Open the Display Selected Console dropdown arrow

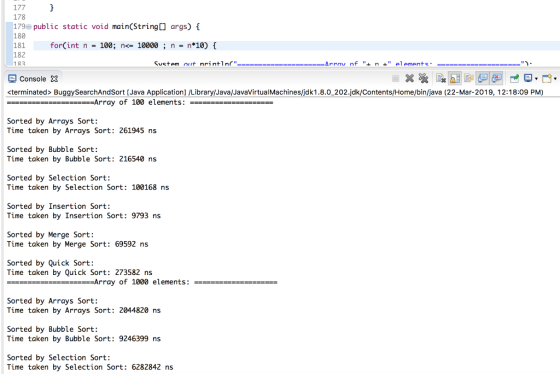[x=536, y=79]
